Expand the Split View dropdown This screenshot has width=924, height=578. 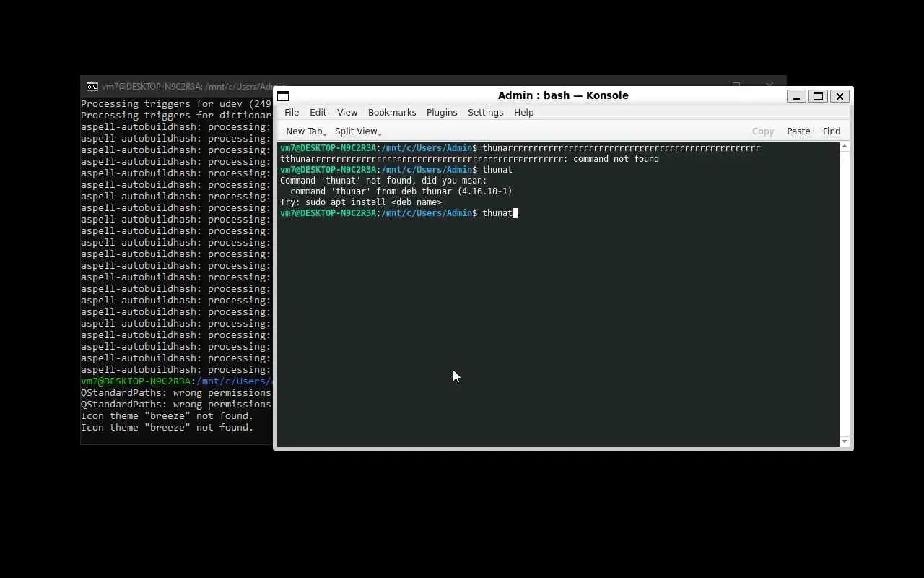point(358,131)
